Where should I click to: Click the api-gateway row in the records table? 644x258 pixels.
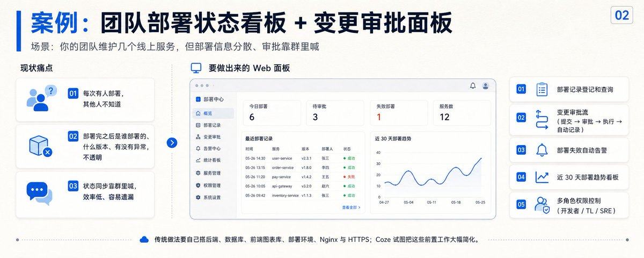point(303,186)
